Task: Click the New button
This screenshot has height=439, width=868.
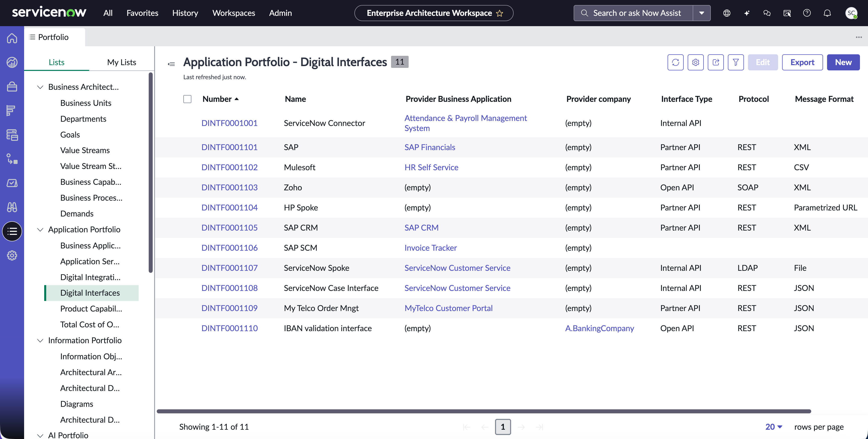Action: point(843,62)
